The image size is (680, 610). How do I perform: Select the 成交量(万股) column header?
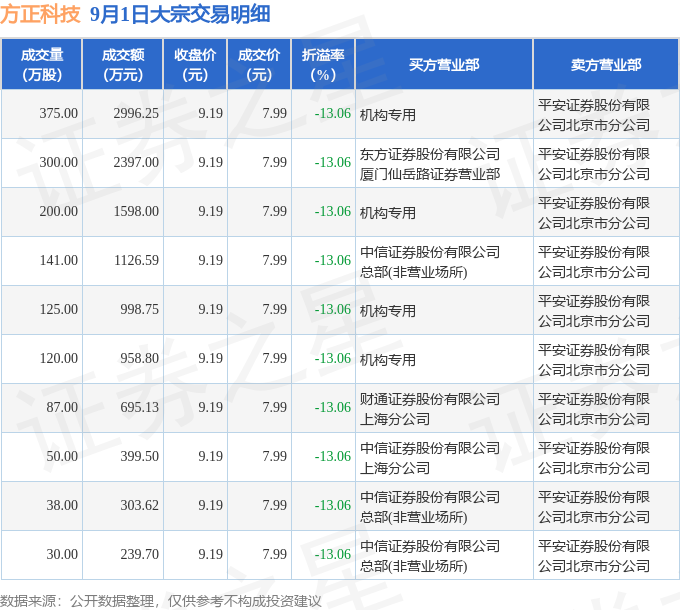tap(42, 65)
